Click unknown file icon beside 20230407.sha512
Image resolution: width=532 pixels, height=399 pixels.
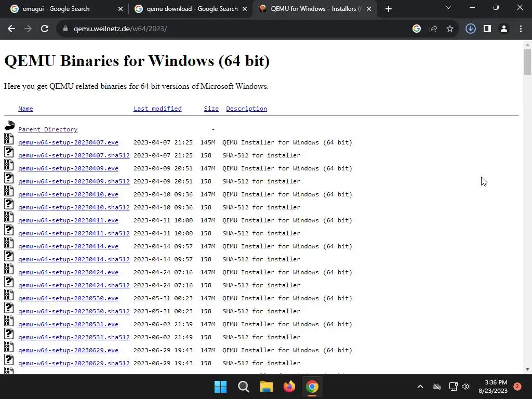click(x=9, y=152)
